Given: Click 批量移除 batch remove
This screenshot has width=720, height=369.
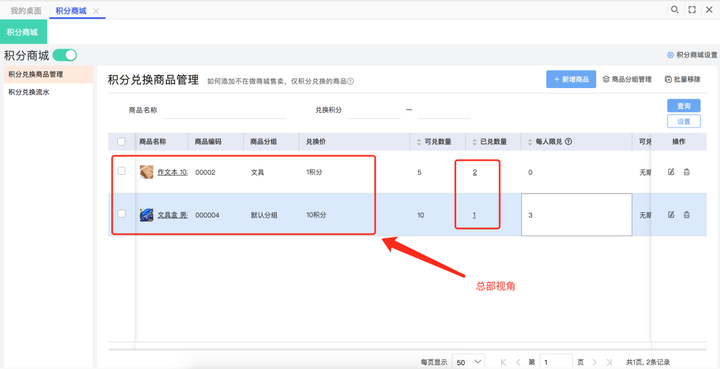Looking at the screenshot, I should click(x=683, y=79).
